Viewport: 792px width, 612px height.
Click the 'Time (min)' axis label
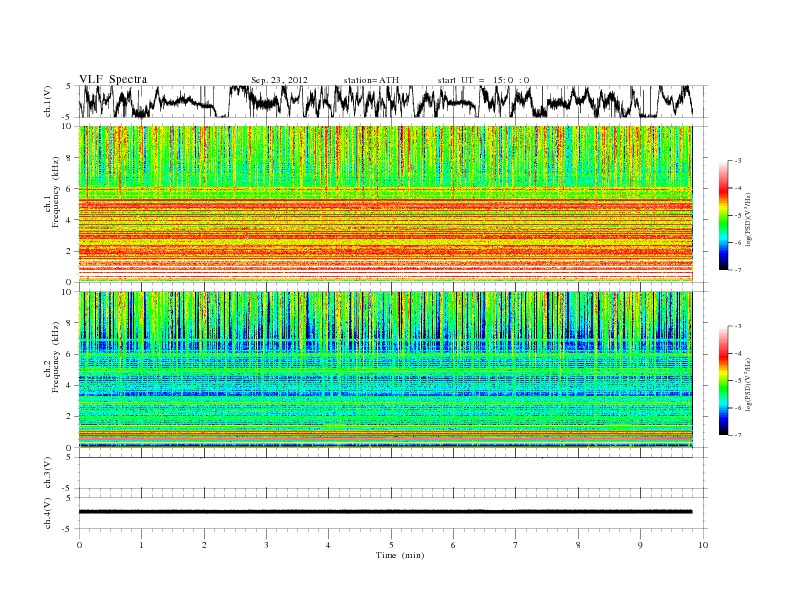(400, 555)
